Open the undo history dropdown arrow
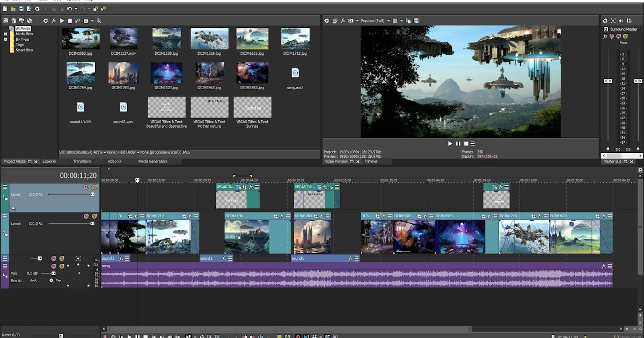The width and height of the screenshot is (644, 338). [x=76, y=9]
